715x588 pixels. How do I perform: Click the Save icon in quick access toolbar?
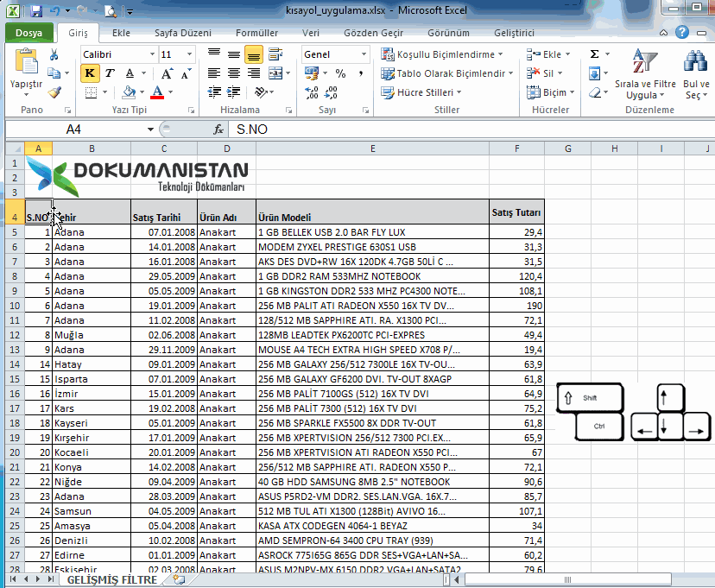(35, 10)
